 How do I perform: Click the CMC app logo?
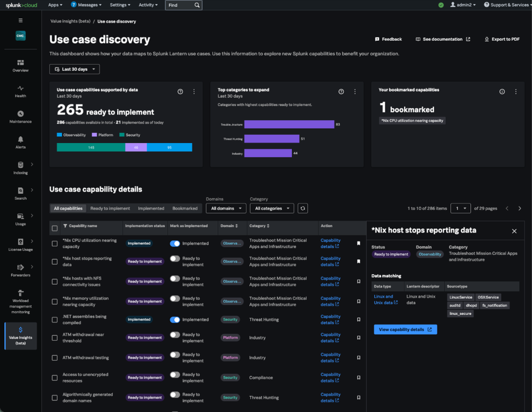(x=21, y=36)
